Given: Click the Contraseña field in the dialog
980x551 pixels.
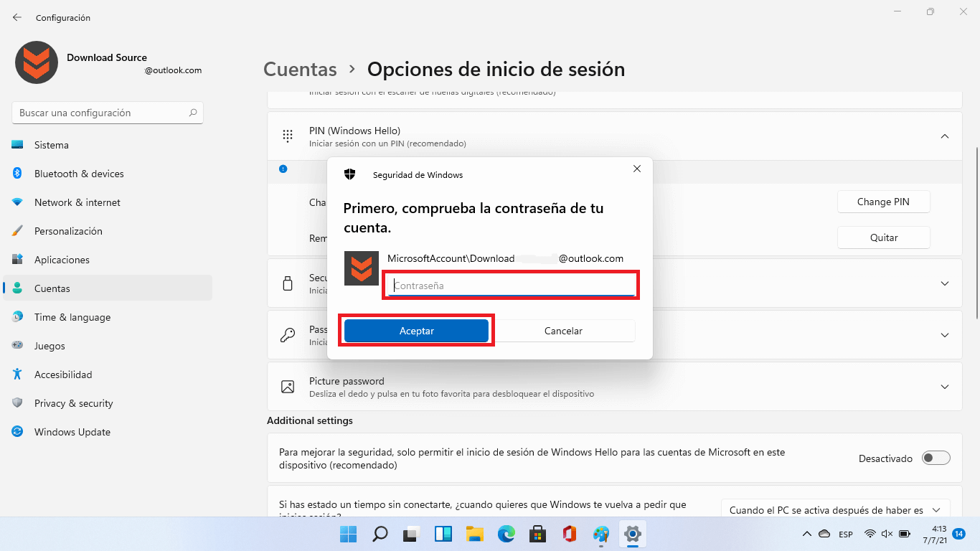Looking at the screenshot, I should (511, 286).
